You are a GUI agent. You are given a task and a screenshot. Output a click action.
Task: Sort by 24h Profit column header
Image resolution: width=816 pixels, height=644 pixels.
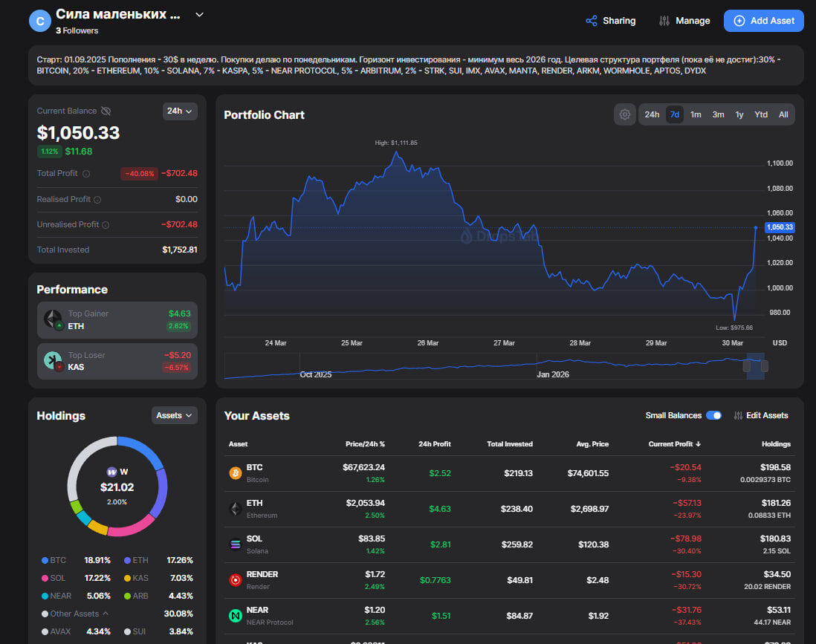435,443
